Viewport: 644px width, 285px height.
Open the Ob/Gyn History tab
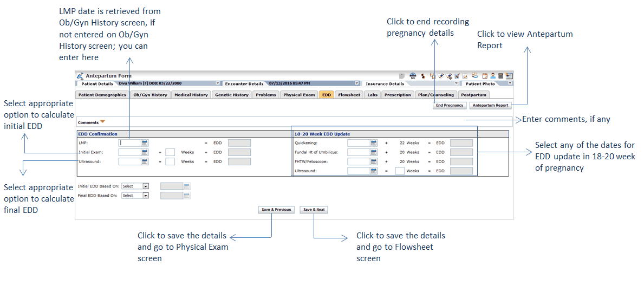(x=151, y=95)
